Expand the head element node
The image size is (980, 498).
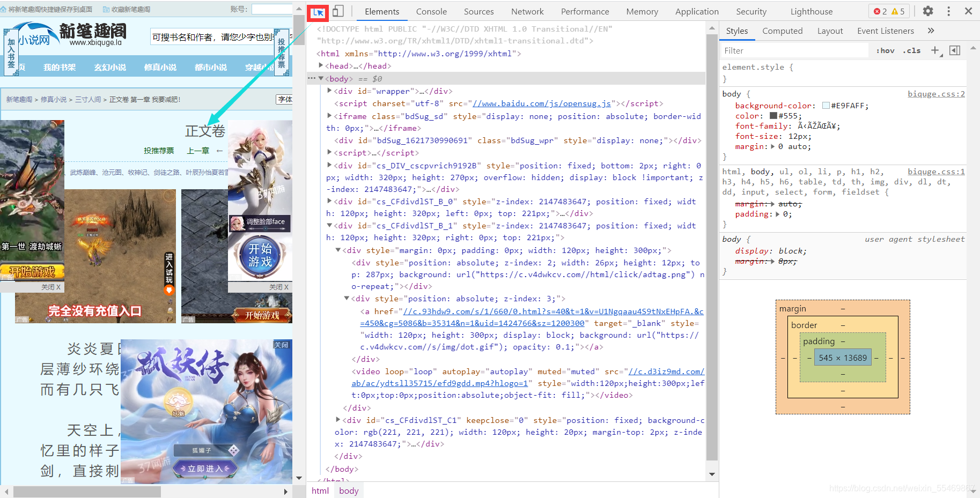pos(321,65)
